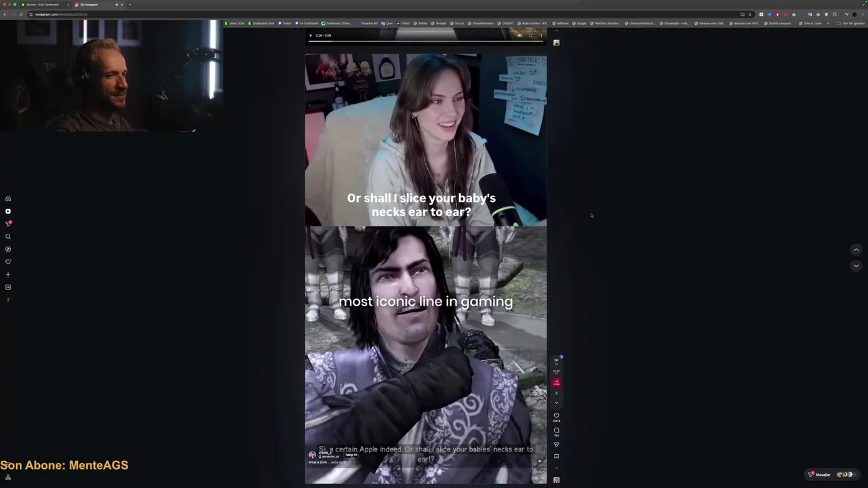Open reel comments via speech bubble icon

click(x=556, y=430)
